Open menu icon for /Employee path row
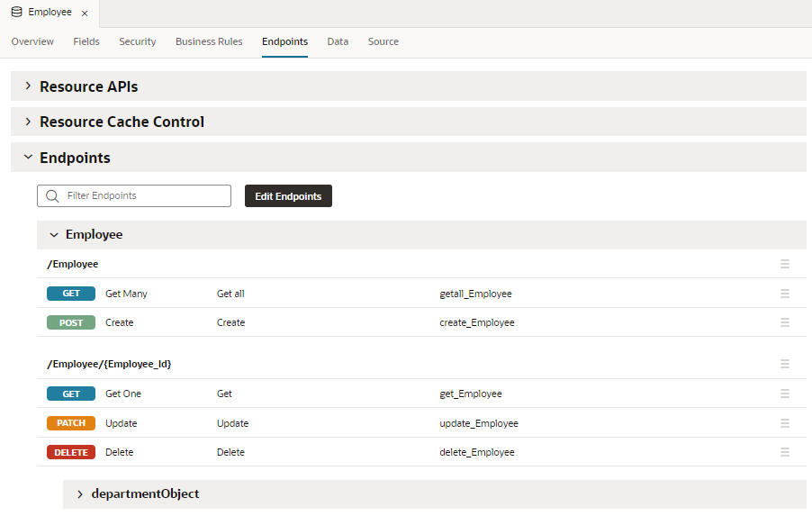The image size is (812, 516). point(785,264)
